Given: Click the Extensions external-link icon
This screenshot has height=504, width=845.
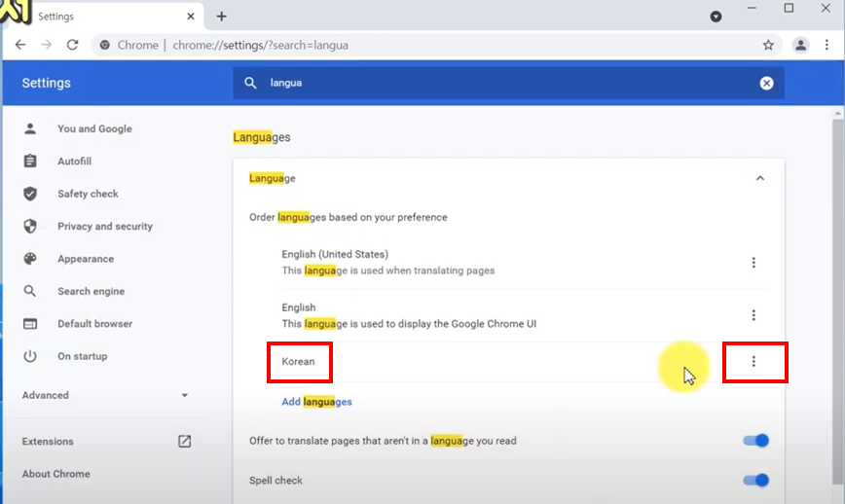Looking at the screenshot, I should [184, 441].
